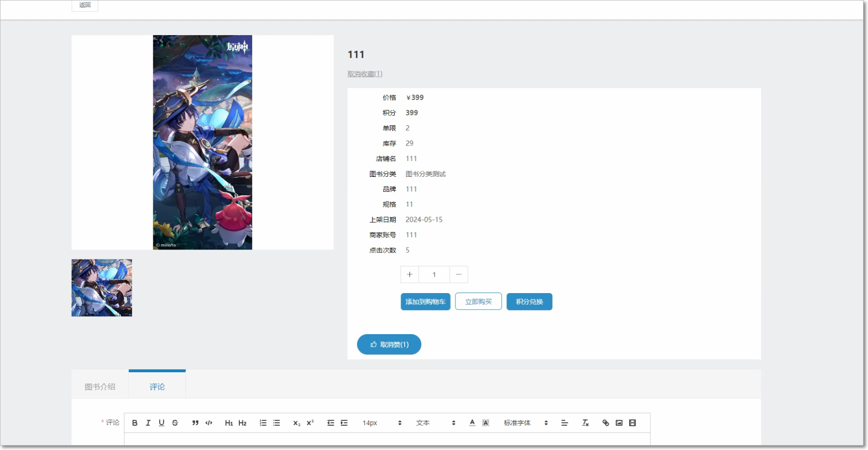The width and height of the screenshot is (868, 450).
Task: Toggle the 取消赞(1) like button
Action: (x=389, y=345)
